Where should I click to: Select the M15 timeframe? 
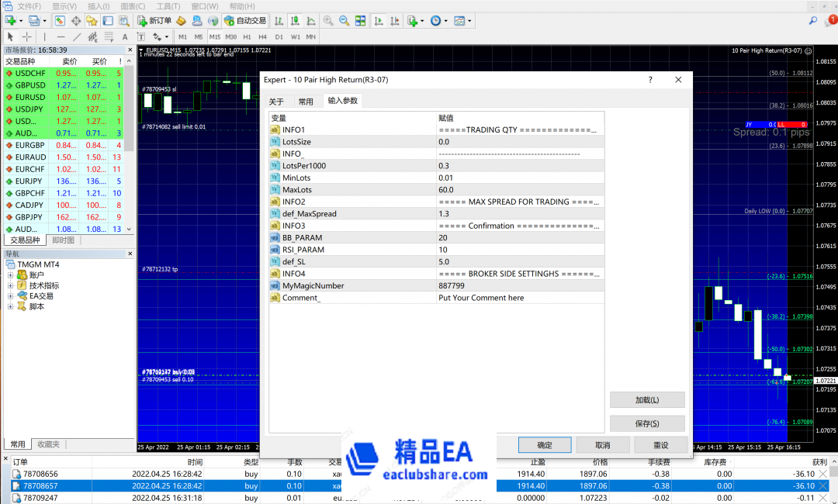point(216,36)
